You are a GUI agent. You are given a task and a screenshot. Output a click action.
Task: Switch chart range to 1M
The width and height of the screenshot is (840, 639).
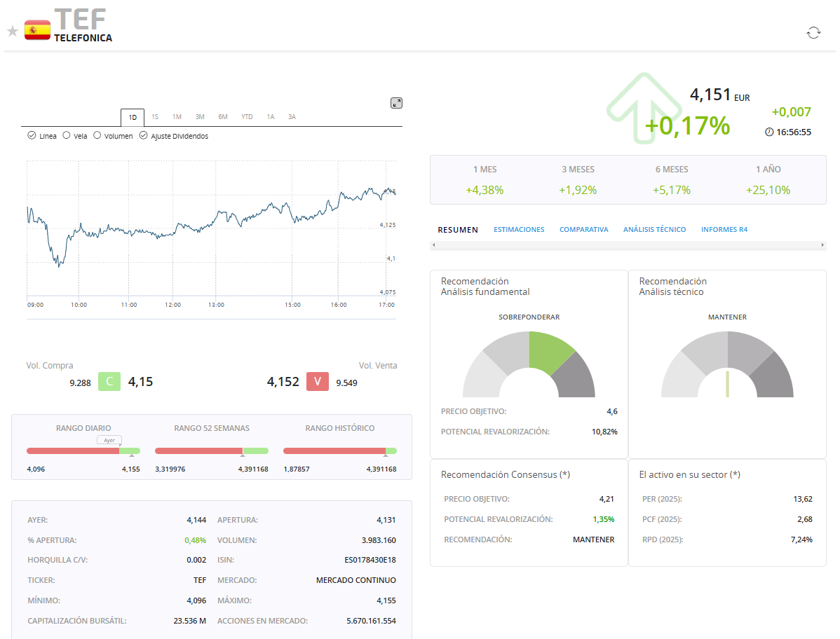177,117
